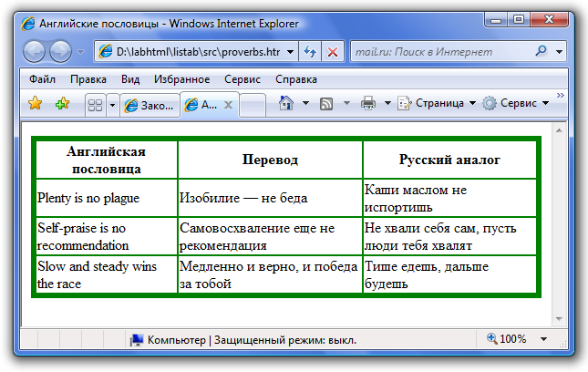The width and height of the screenshot is (588, 372).
Task: Open the Файл menu
Action: point(42,79)
